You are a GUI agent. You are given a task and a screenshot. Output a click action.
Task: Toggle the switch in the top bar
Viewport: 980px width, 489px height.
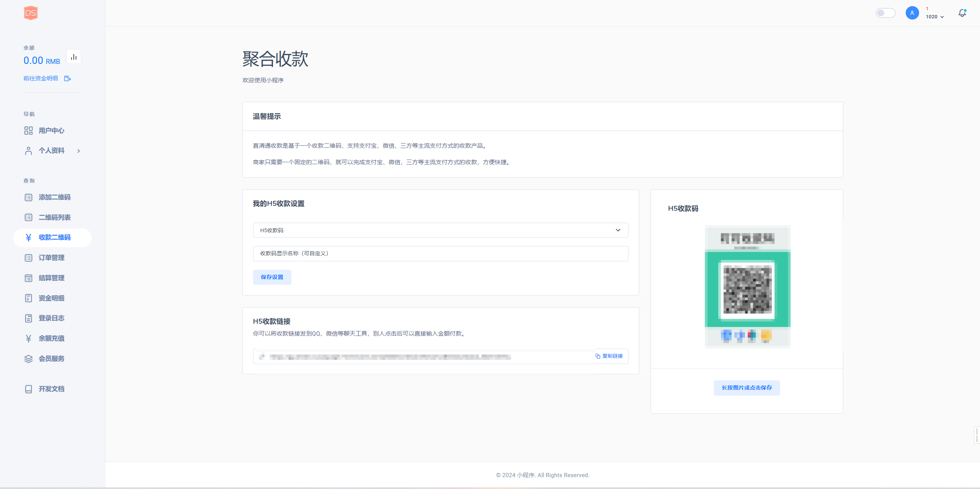tap(885, 13)
